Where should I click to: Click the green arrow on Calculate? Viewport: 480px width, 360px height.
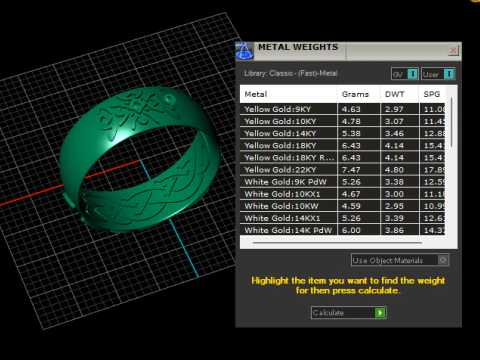(380, 313)
